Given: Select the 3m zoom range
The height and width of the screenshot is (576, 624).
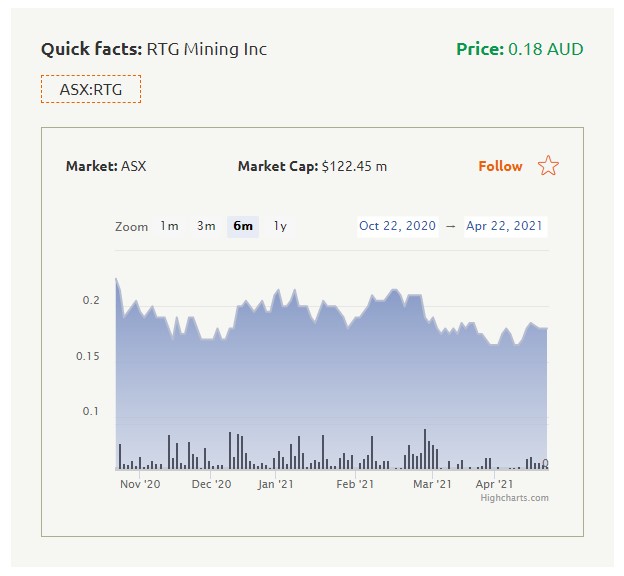Looking at the screenshot, I should tap(206, 226).
